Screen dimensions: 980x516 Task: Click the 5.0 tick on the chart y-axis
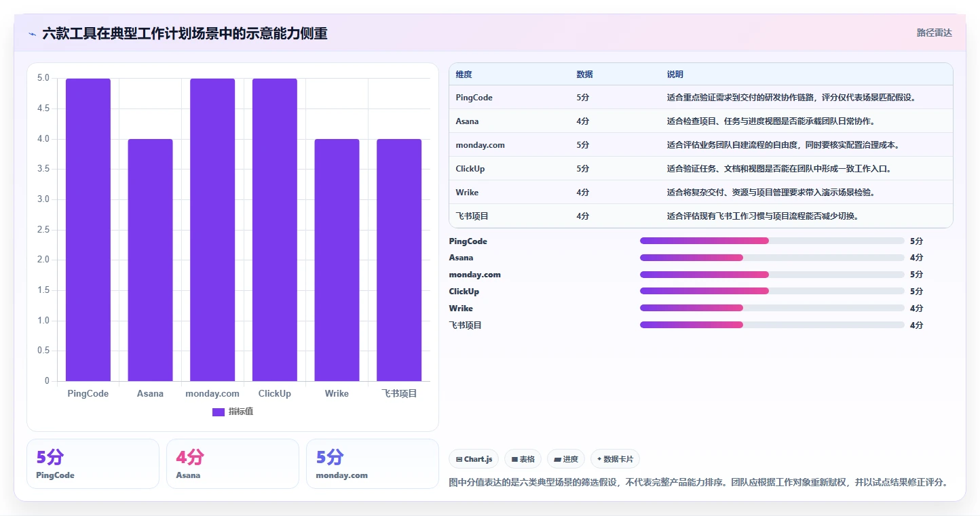[43, 78]
